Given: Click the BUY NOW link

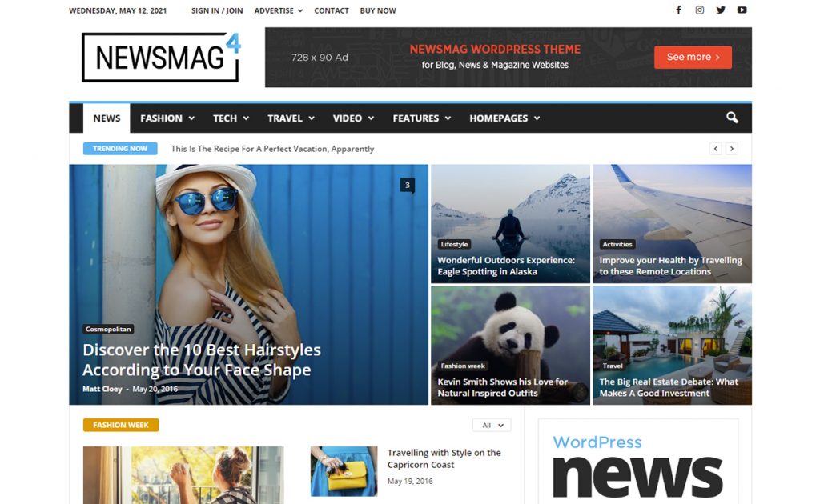Looking at the screenshot, I should click(377, 10).
